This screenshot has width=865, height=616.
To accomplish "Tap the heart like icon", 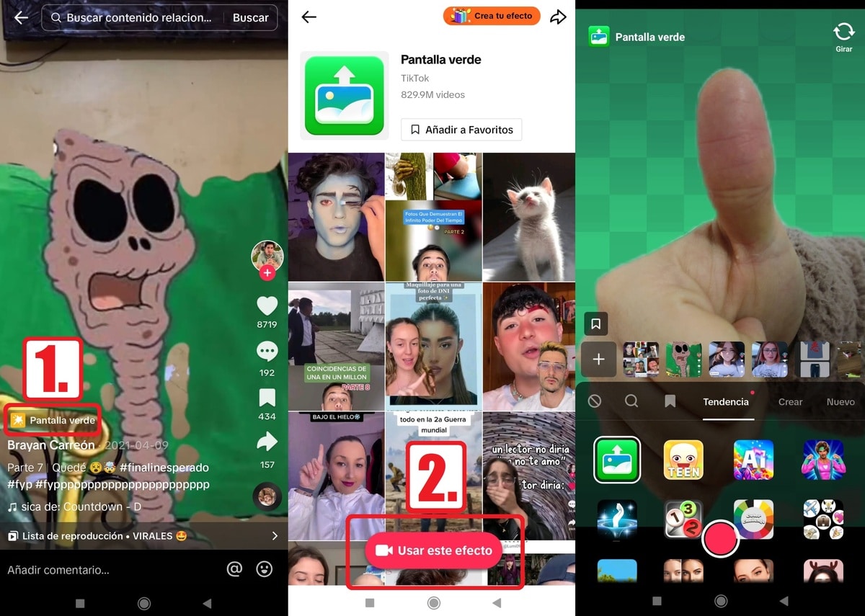I will coord(267,305).
